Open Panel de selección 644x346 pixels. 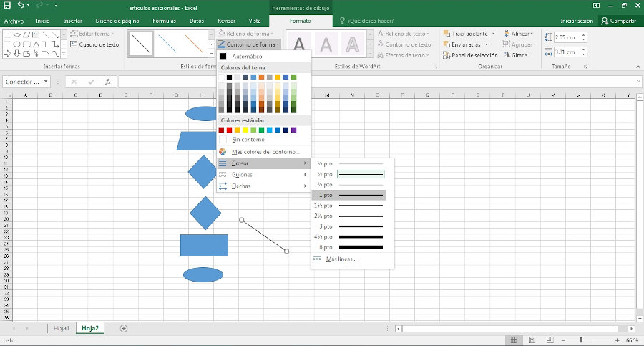coord(470,55)
